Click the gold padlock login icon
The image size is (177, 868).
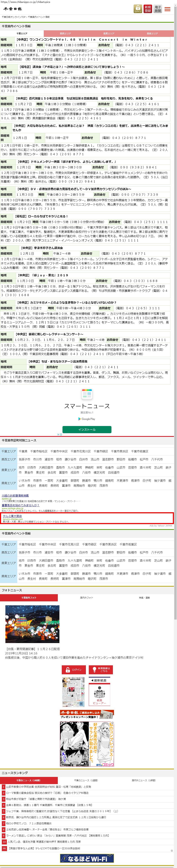(138, 9)
